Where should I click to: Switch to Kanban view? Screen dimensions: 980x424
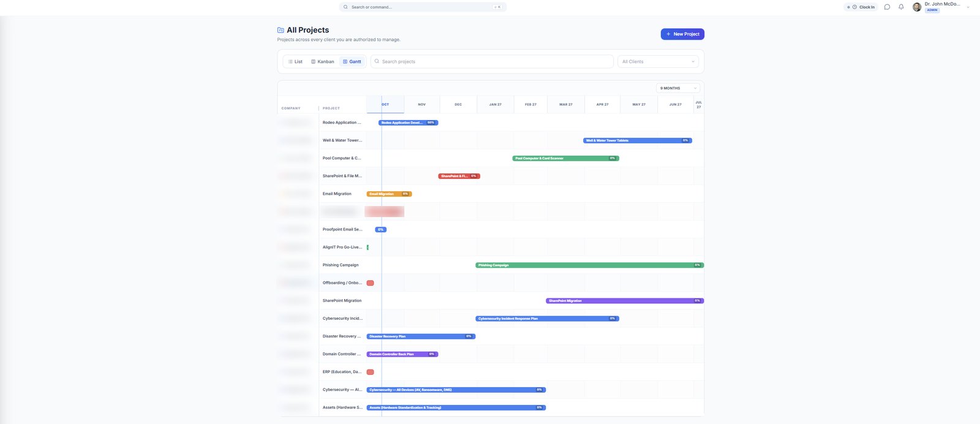point(323,61)
